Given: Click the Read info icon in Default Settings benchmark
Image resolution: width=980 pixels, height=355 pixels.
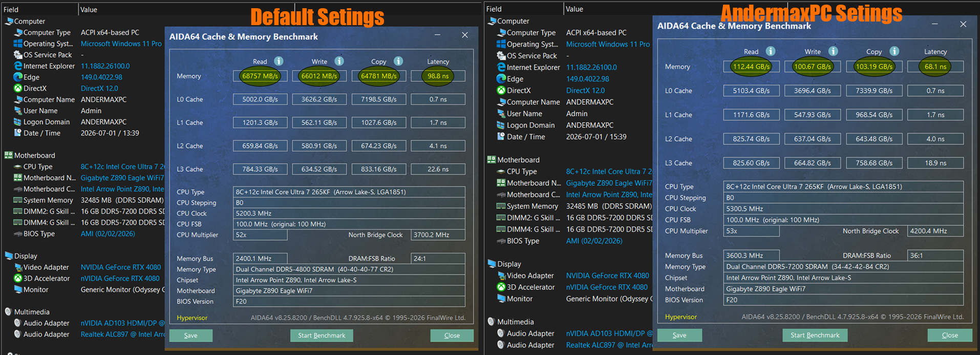Looking at the screenshot, I should point(279,61).
